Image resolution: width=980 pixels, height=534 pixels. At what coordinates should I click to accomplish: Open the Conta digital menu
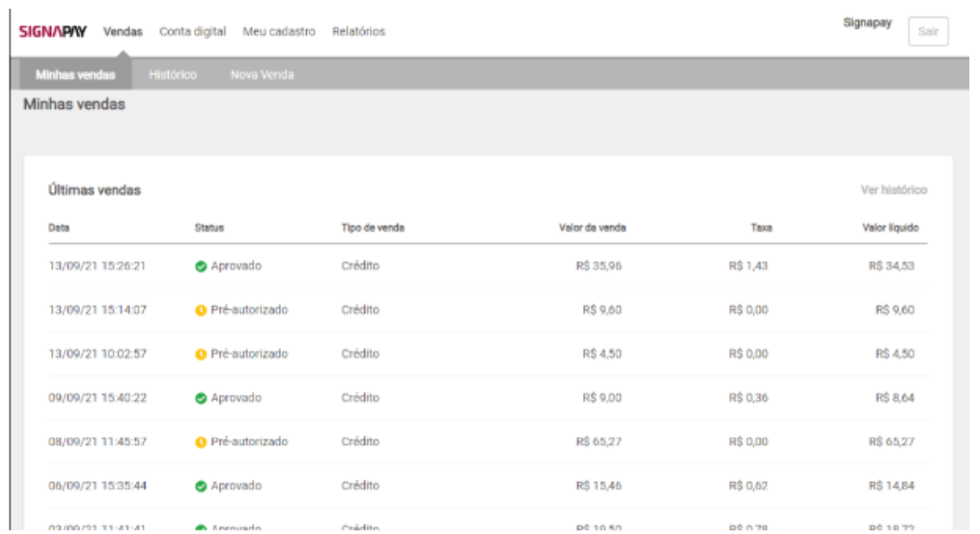point(193,32)
